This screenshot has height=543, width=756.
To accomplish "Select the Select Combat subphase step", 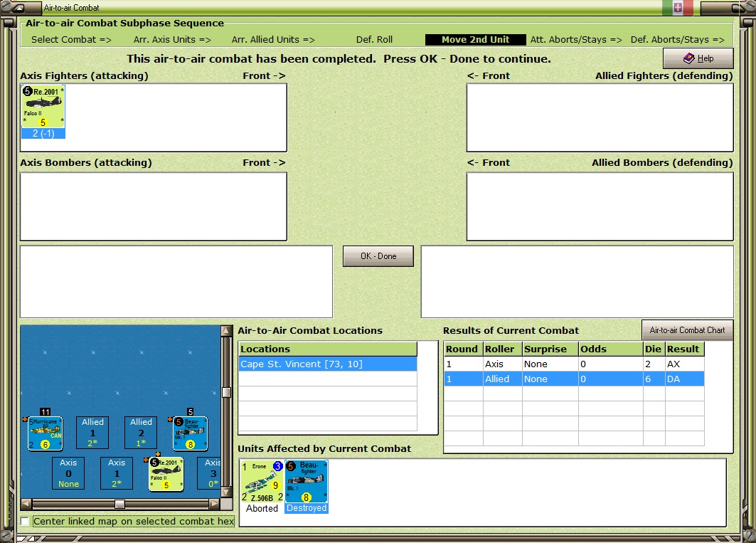I will point(71,40).
